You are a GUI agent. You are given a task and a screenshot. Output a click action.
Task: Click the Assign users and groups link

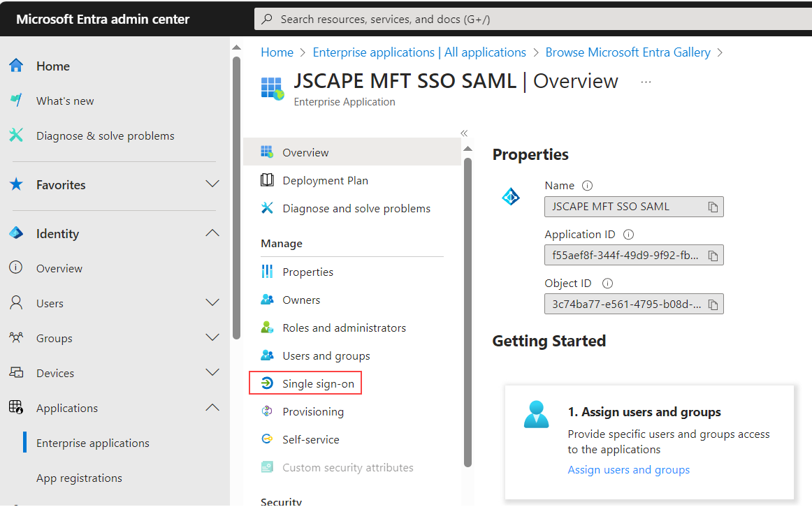pyautogui.click(x=628, y=469)
